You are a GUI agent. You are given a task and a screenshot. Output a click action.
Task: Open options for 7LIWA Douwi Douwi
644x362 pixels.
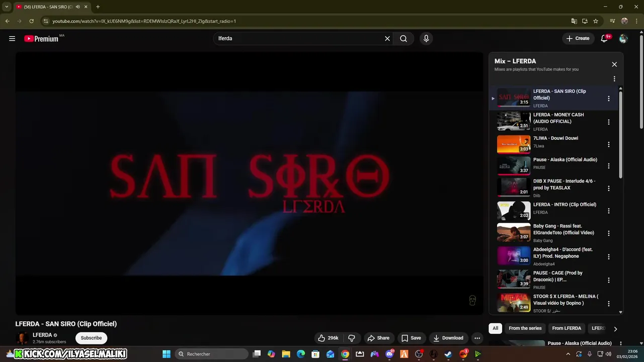tap(609, 145)
